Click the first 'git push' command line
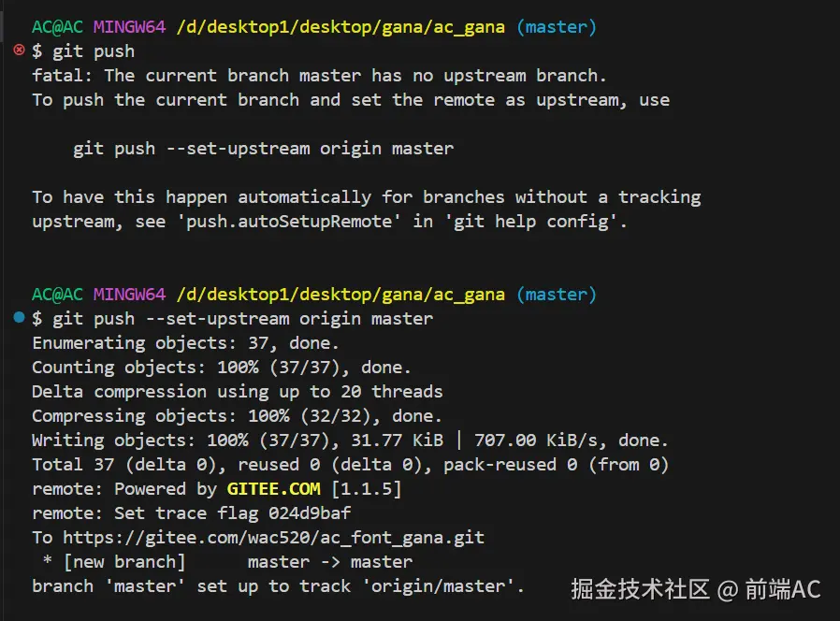Viewport: 840px width, 621px height. (x=94, y=51)
